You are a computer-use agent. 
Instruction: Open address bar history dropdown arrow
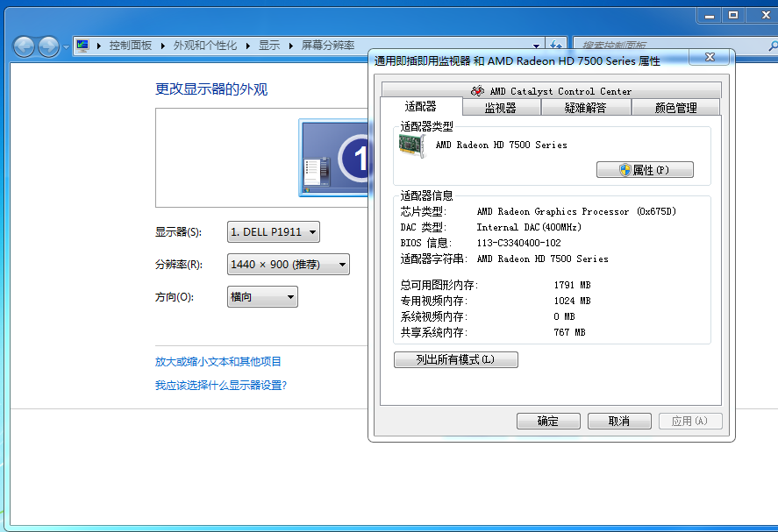[x=537, y=46]
